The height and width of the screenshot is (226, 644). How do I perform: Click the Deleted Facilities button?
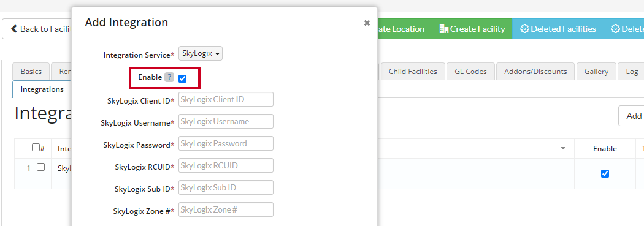[x=558, y=29]
